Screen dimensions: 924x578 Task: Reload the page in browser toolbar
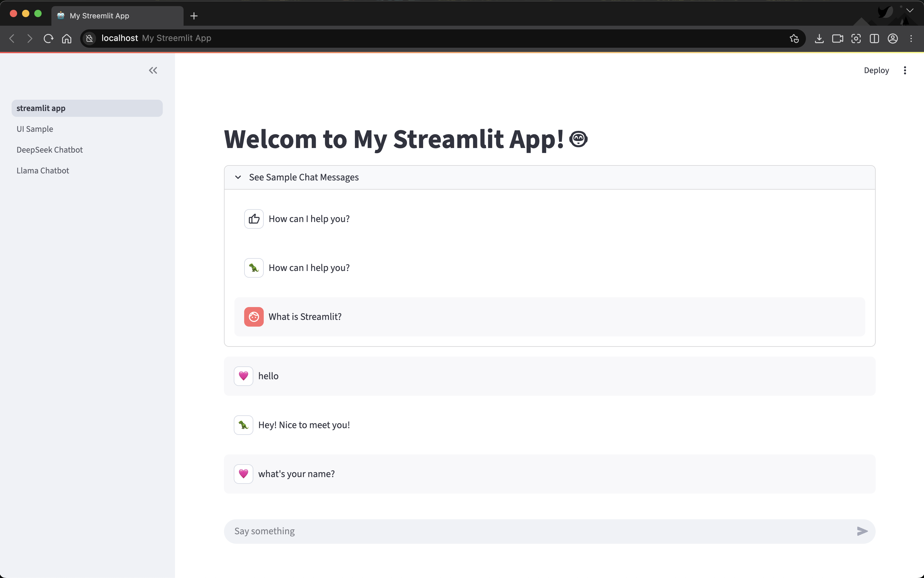(x=48, y=39)
